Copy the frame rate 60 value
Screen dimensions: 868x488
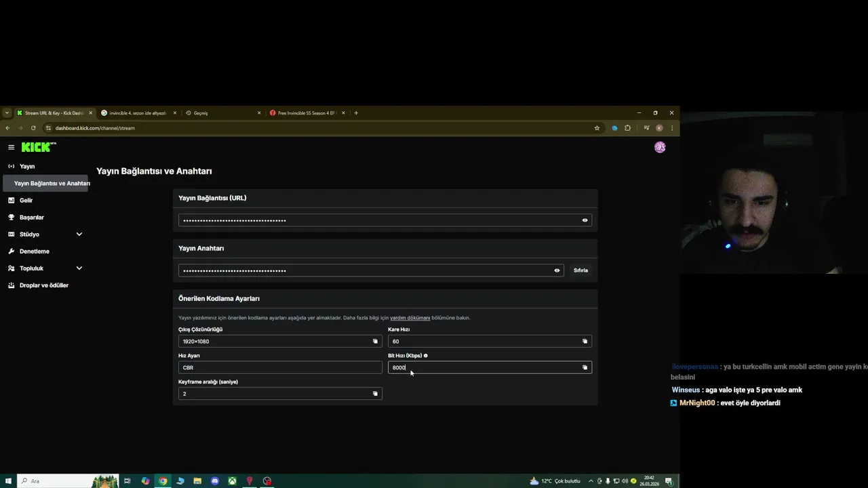tap(585, 342)
